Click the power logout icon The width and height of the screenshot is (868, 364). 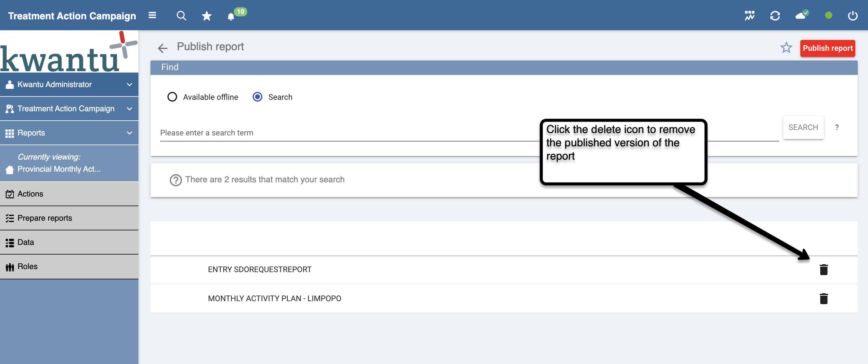pos(853,15)
